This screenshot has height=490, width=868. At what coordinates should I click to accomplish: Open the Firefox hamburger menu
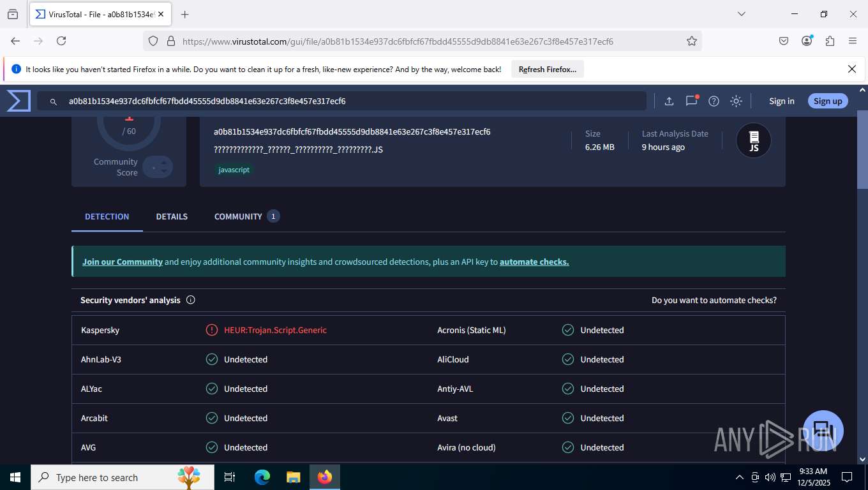click(853, 41)
